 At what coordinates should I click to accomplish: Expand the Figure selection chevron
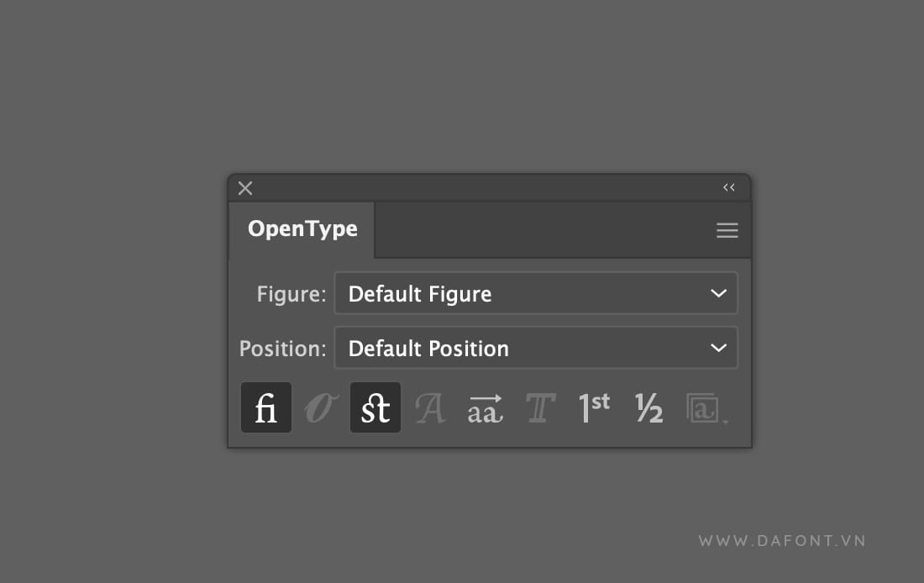coord(718,293)
